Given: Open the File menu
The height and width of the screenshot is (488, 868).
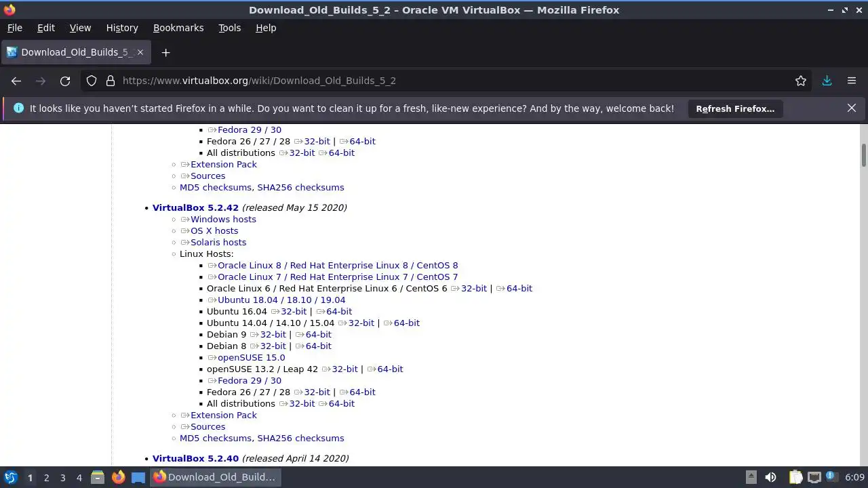Looking at the screenshot, I should click(x=15, y=28).
